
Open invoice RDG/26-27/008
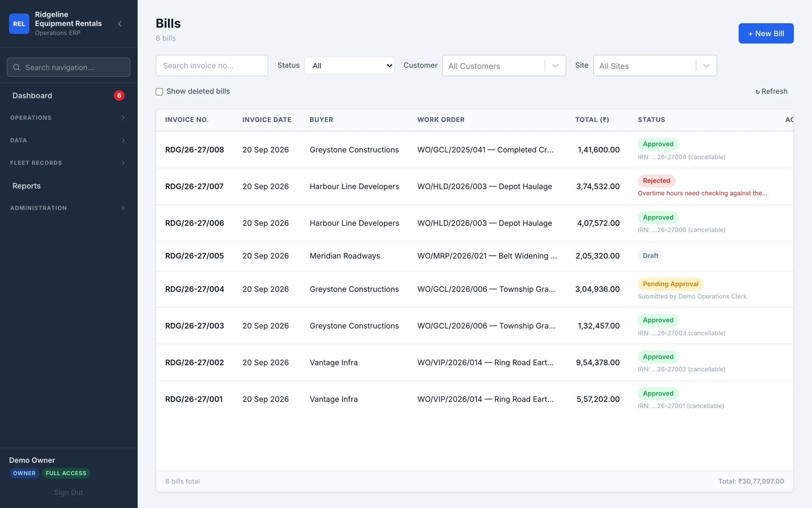[x=194, y=150]
